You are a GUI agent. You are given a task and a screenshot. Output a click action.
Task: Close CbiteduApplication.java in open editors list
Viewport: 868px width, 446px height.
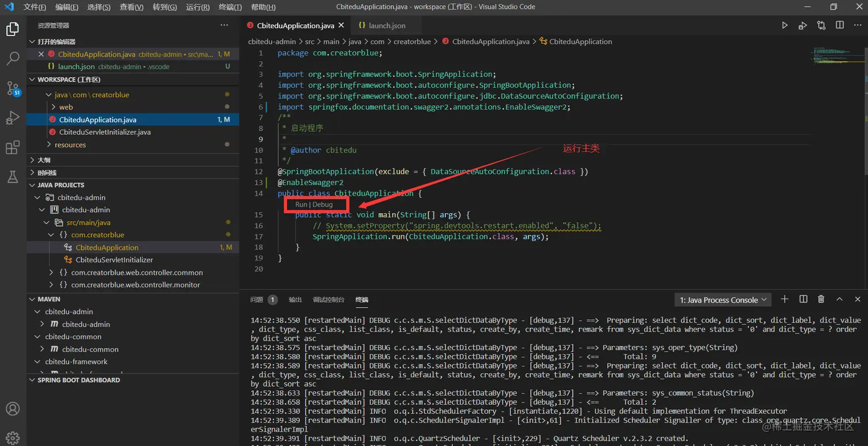tap(41, 54)
